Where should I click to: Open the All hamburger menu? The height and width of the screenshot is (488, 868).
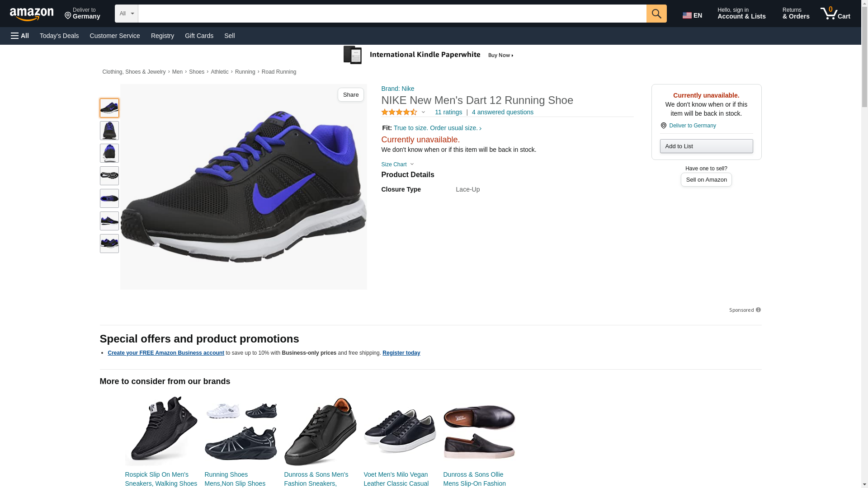pos(20,36)
